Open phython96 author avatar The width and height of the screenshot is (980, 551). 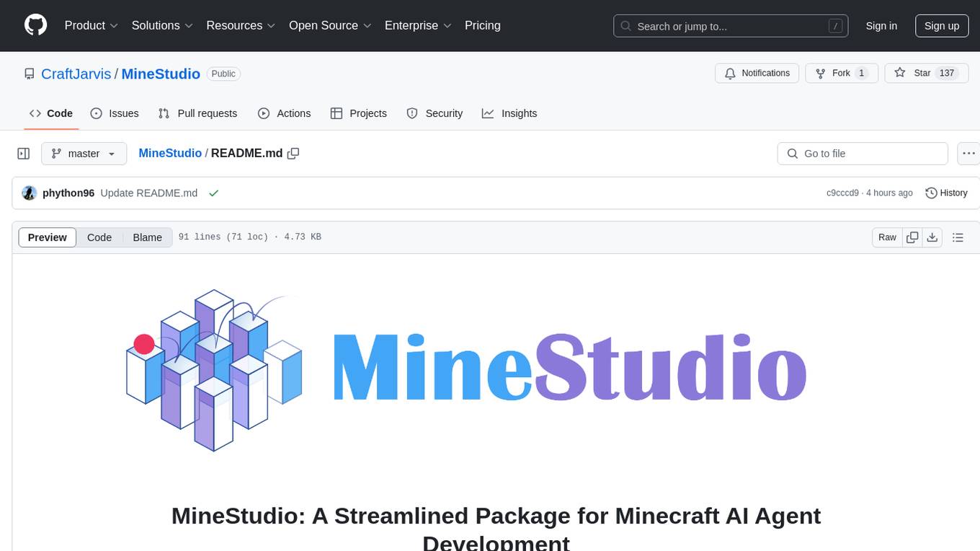coord(30,193)
